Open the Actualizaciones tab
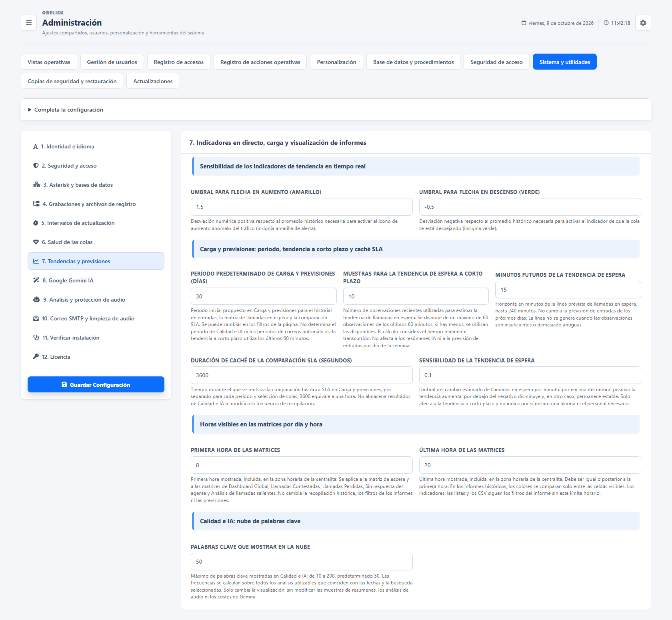 (x=153, y=81)
